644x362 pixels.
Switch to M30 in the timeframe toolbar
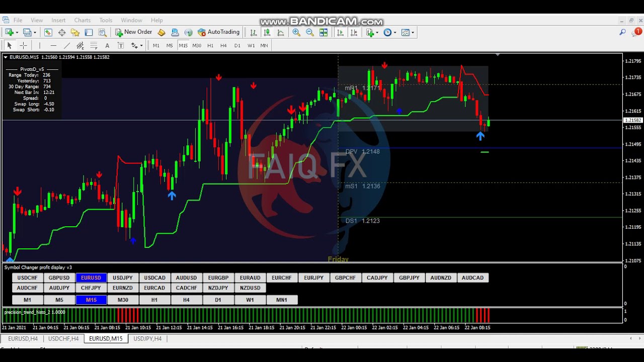[x=197, y=45]
